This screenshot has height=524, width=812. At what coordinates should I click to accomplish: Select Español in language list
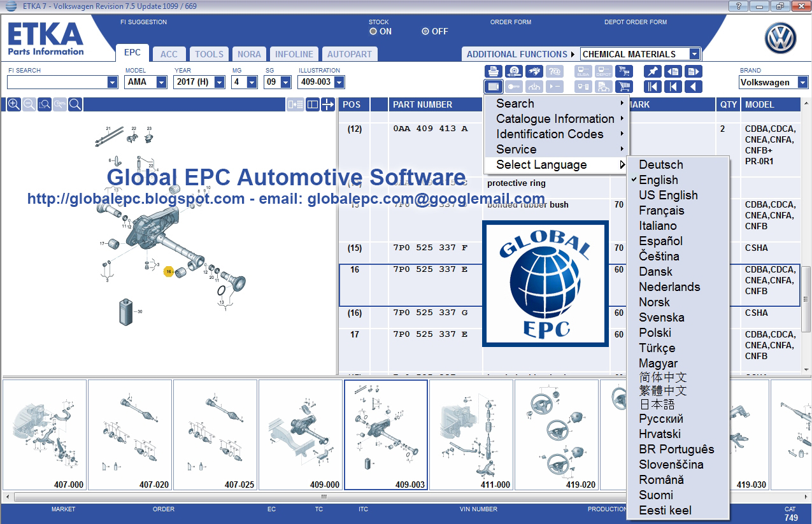tap(660, 241)
